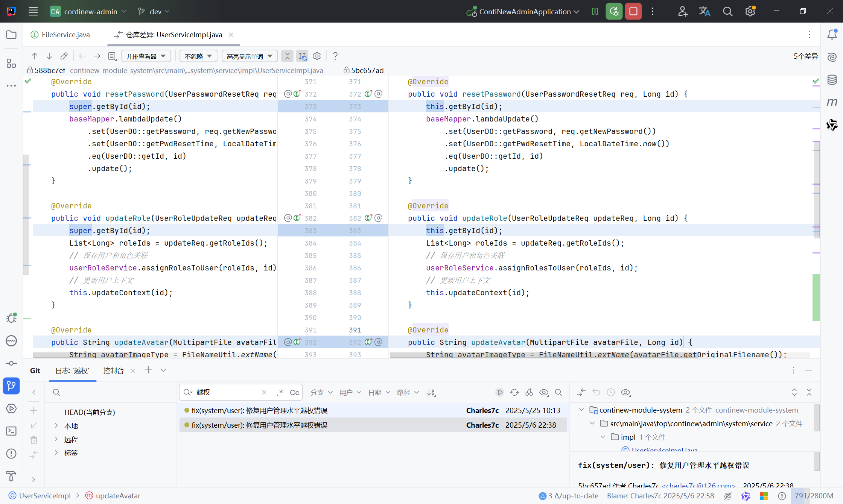Toggle match case Cc in log filter
The image size is (843, 504).
(295, 393)
